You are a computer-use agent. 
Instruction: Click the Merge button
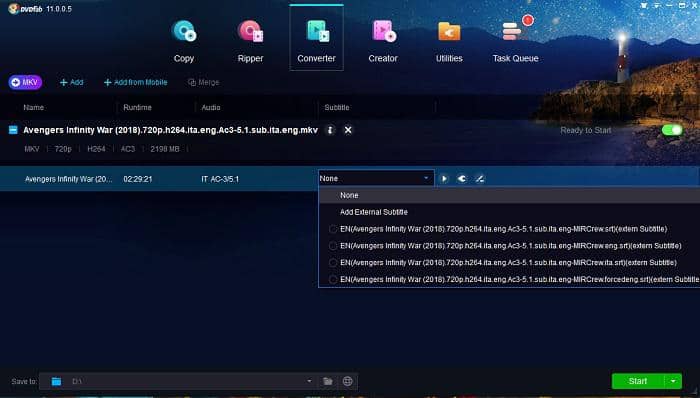[x=204, y=83]
